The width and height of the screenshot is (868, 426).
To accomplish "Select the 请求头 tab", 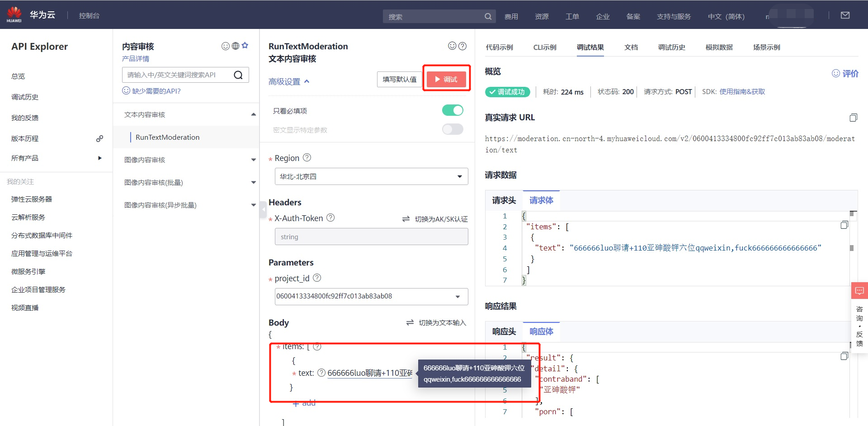I will click(x=504, y=200).
